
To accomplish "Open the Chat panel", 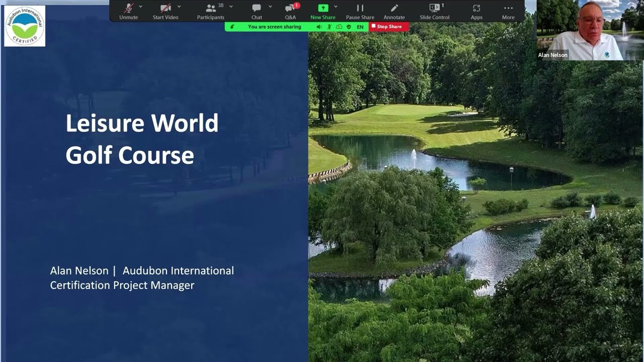I will 257,11.
